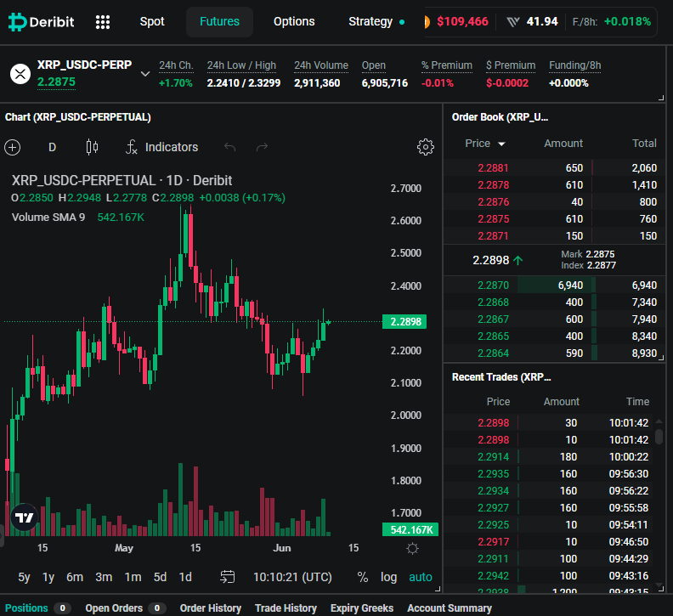Toggle percentage scale on chart

[363, 577]
